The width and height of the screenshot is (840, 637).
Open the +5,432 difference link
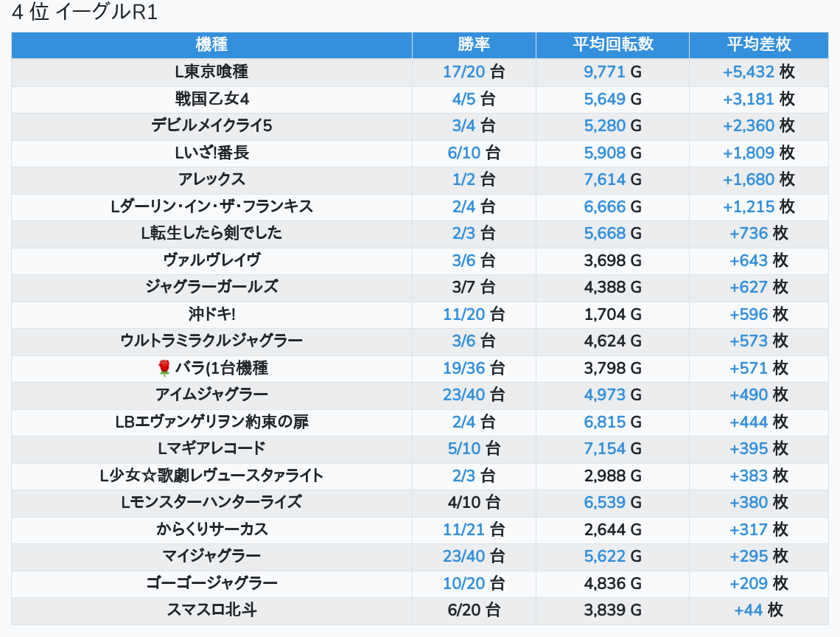tap(749, 72)
